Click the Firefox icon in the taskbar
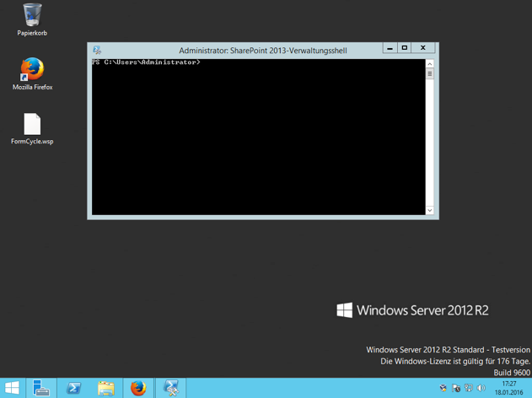 click(138, 388)
